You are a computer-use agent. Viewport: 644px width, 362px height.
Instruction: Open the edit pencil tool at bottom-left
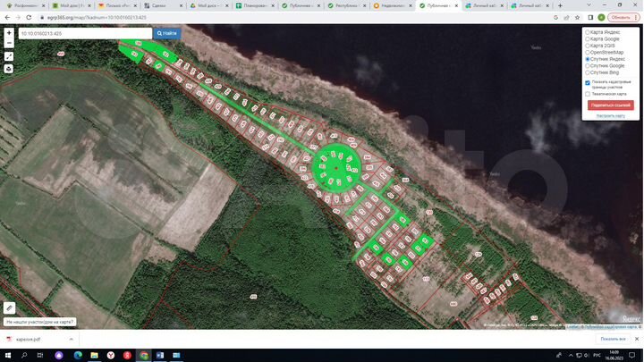pos(9,307)
